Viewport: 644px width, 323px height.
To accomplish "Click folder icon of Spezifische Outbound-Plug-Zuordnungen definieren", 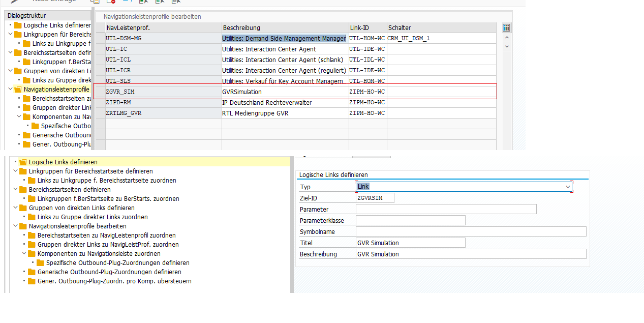I will [x=40, y=263].
